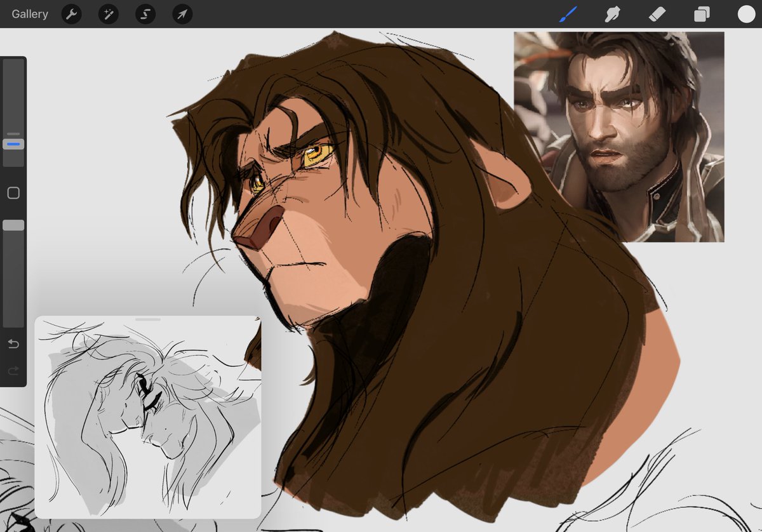
Task: Select the Eraser tool
Action: click(x=657, y=14)
